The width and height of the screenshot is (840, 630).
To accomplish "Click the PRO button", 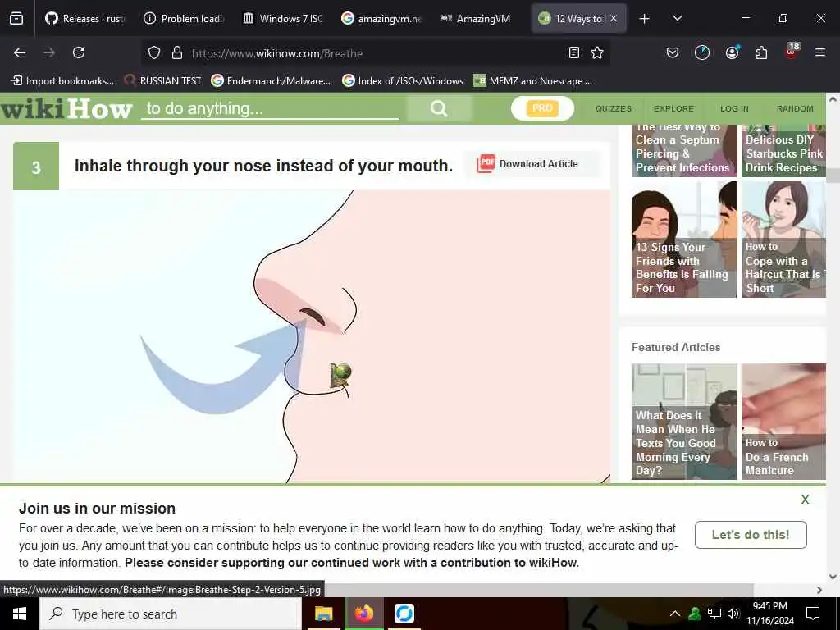I will coord(542,108).
